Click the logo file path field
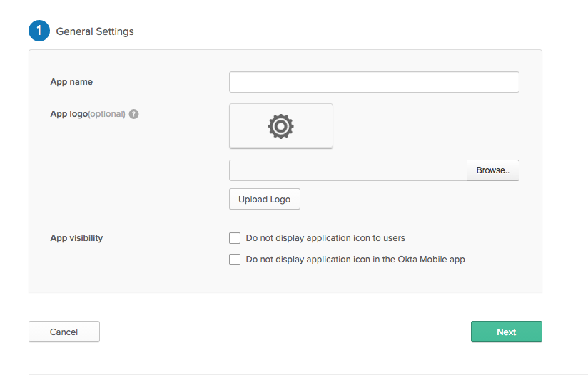 point(348,170)
